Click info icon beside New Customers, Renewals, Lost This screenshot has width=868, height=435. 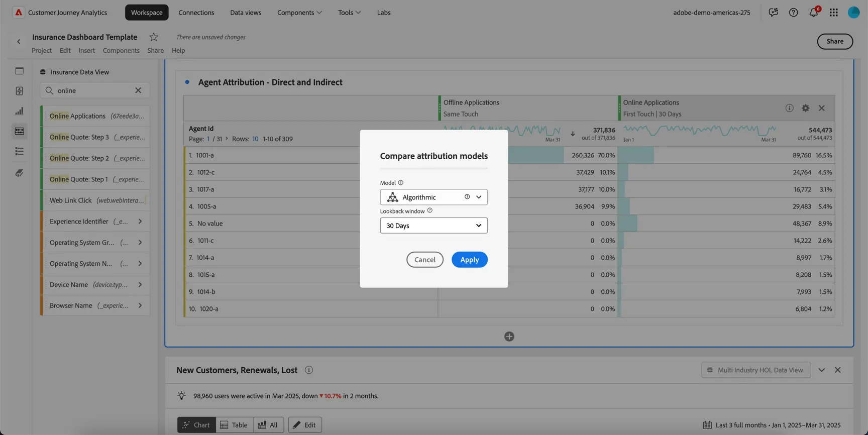pos(309,370)
